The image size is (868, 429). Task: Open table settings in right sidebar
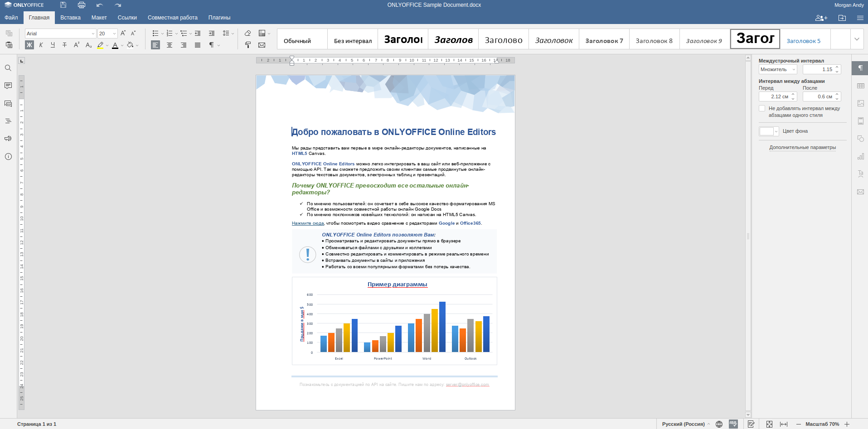click(860, 86)
